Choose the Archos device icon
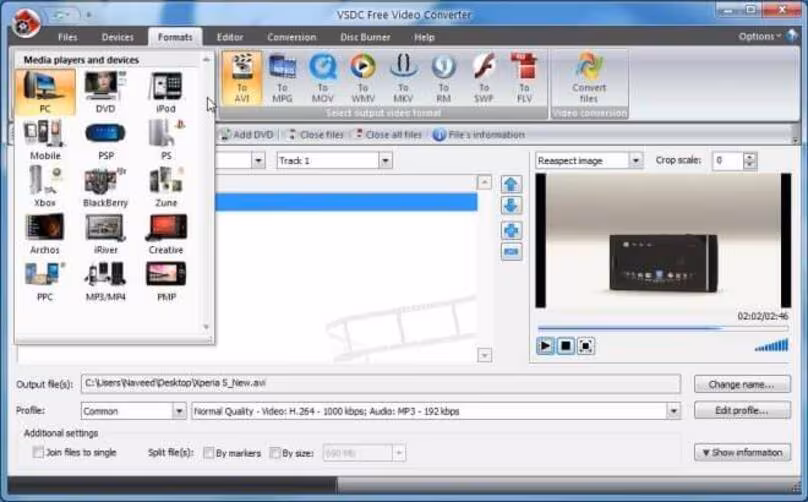This screenshot has height=502, width=808. (x=45, y=233)
